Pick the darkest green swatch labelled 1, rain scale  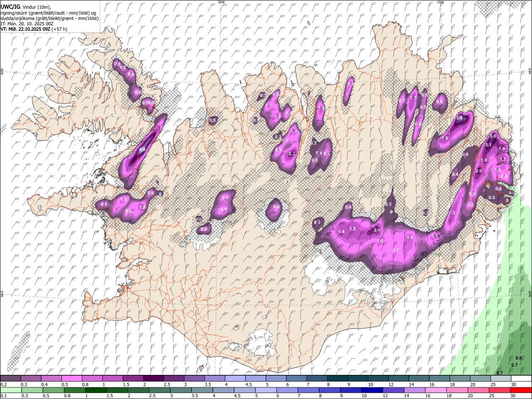pos(96,390)
